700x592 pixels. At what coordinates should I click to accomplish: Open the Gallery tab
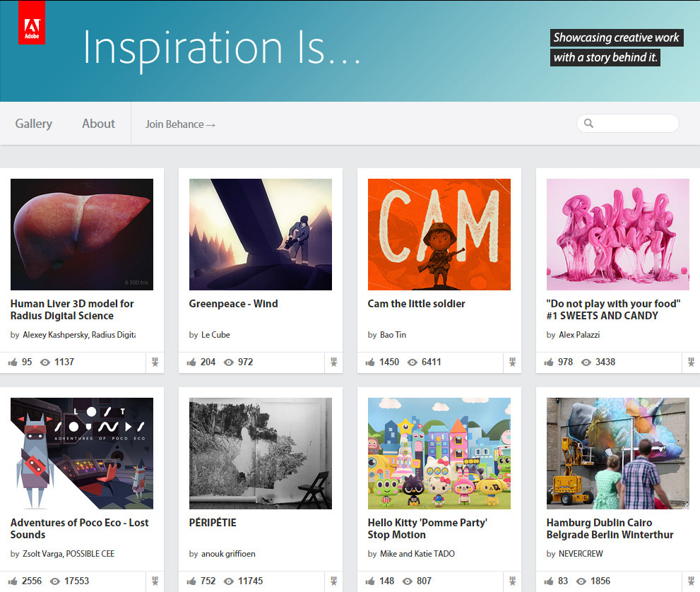coord(33,124)
